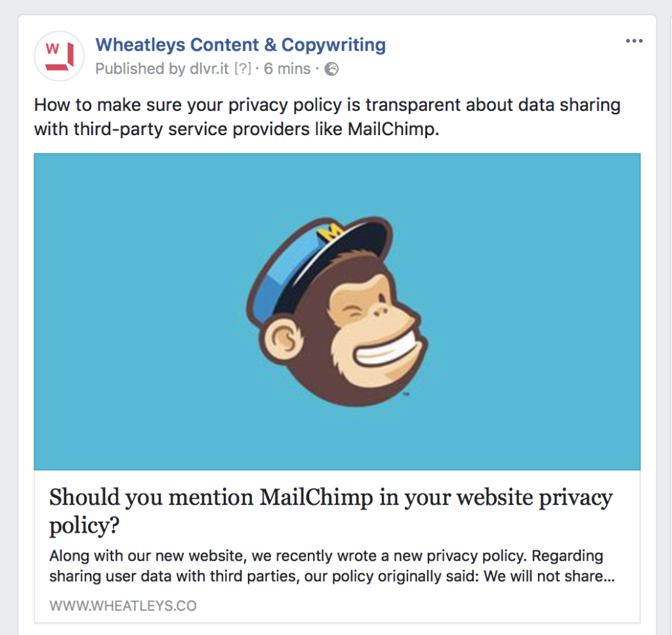
Task: Click the globe public audience icon
Action: click(x=331, y=69)
